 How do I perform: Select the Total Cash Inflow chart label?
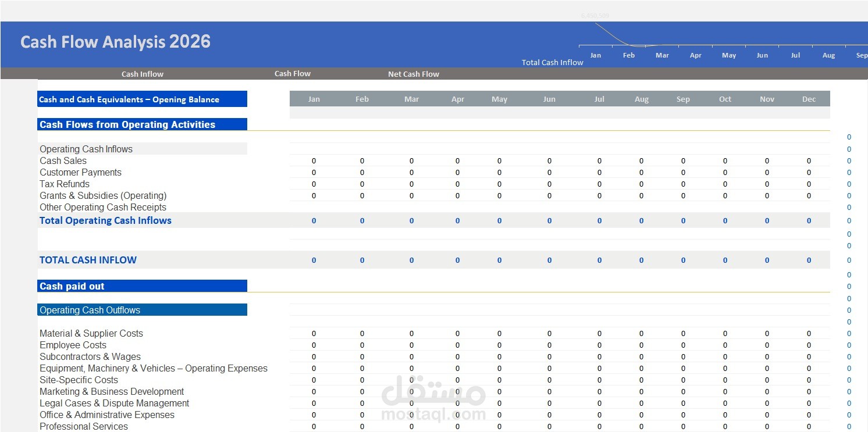[x=552, y=62]
